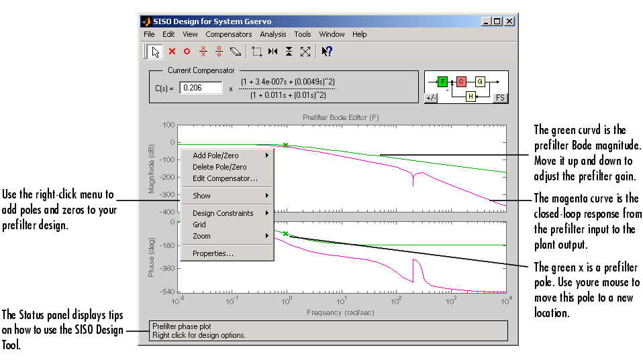Image resolution: width=643 pixels, height=364 pixels.
Task: Click the compensator gain field showing 0.206
Action: (x=201, y=88)
